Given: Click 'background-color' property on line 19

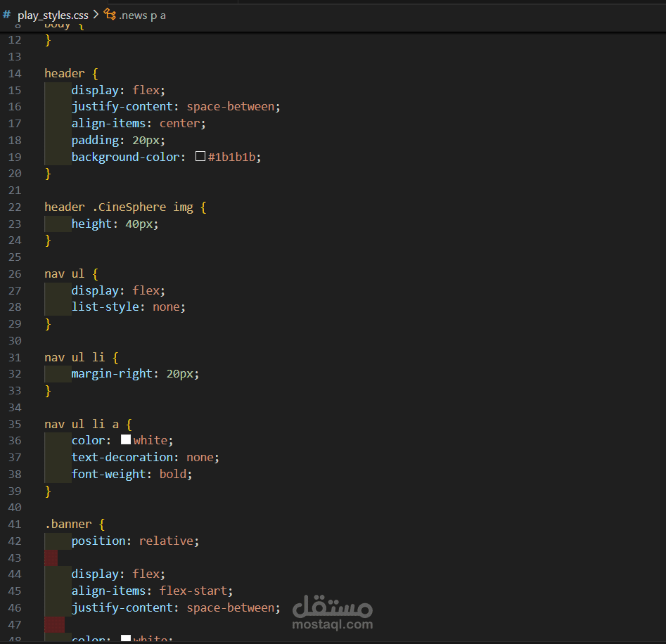Looking at the screenshot, I should pyautogui.click(x=126, y=157).
